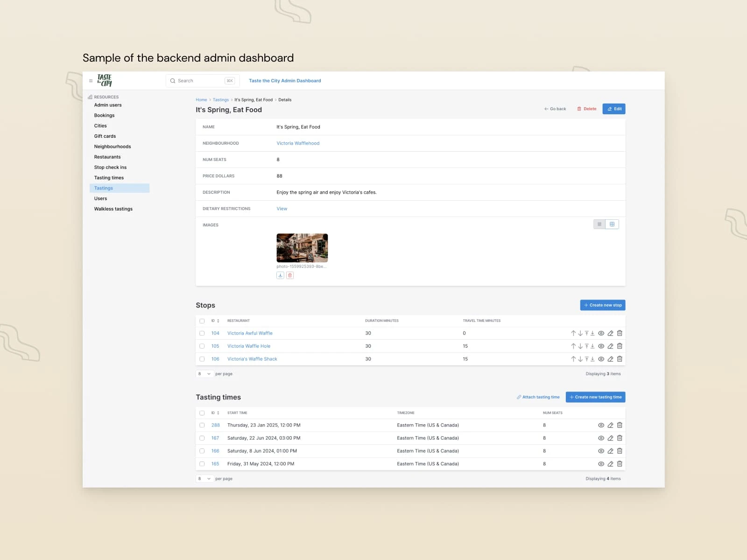Open the search field magnifier

click(173, 80)
